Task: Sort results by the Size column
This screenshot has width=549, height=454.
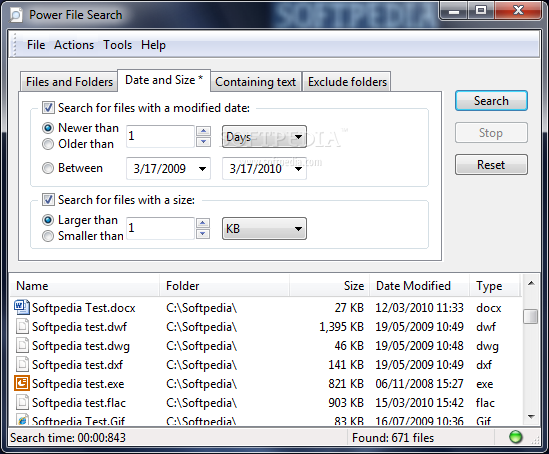Action: click(x=329, y=286)
